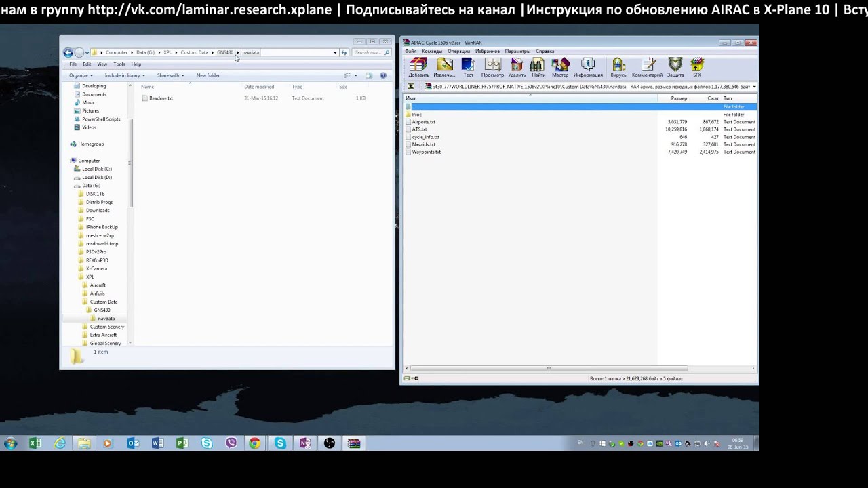
Task: Open the recent pages arrow beside Forward
Action: (x=87, y=52)
